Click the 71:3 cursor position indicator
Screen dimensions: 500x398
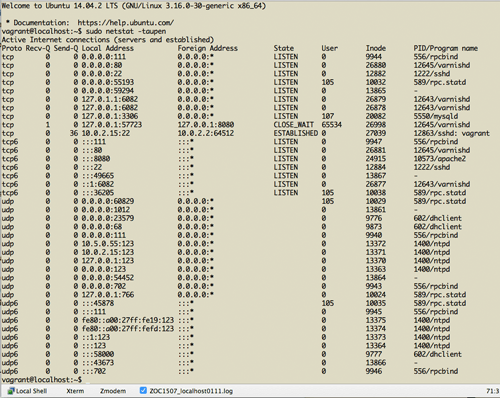pos(492,391)
